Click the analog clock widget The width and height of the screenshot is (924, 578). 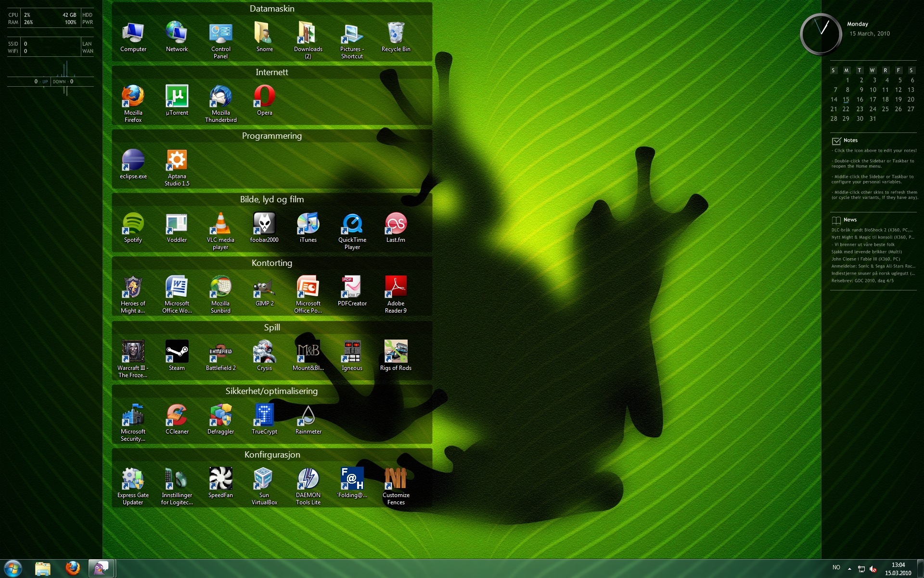pos(821,34)
